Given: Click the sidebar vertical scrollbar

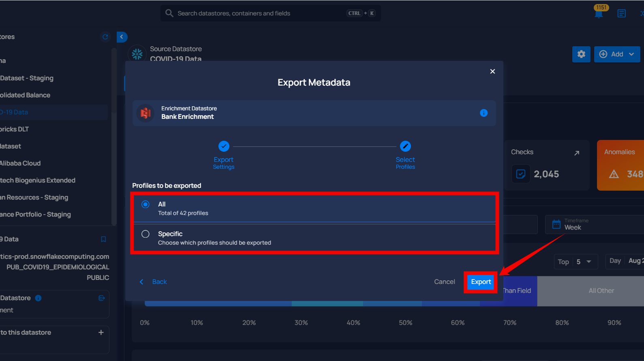Looking at the screenshot, I should tap(114, 136).
